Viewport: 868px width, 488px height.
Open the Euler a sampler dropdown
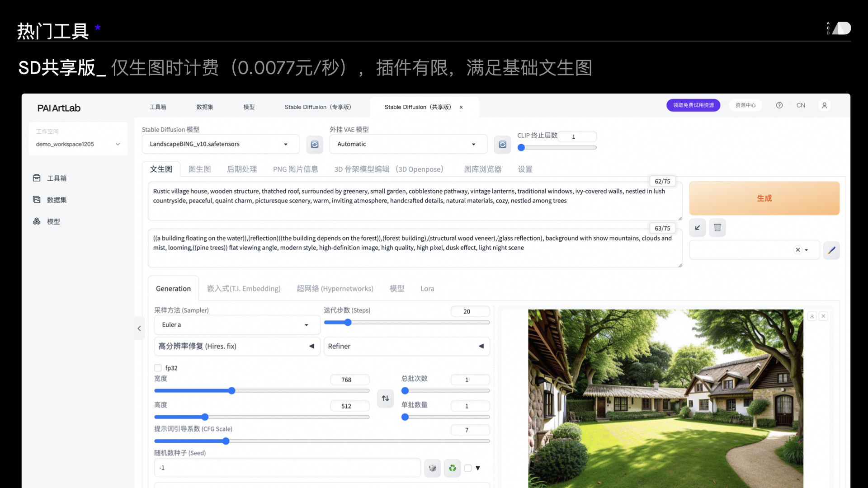click(237, 325)
